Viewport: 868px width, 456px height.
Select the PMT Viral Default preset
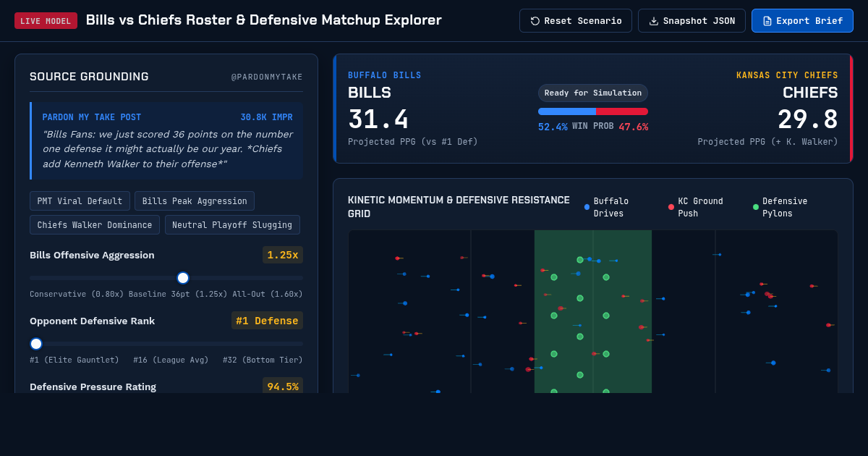coord(80,201)
